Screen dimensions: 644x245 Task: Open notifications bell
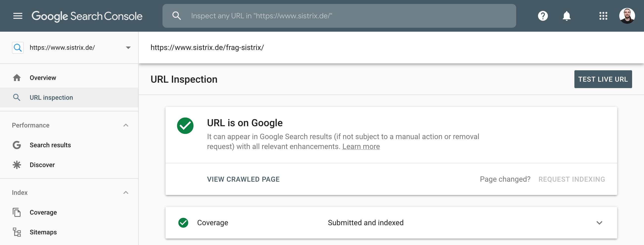[566, 16]
